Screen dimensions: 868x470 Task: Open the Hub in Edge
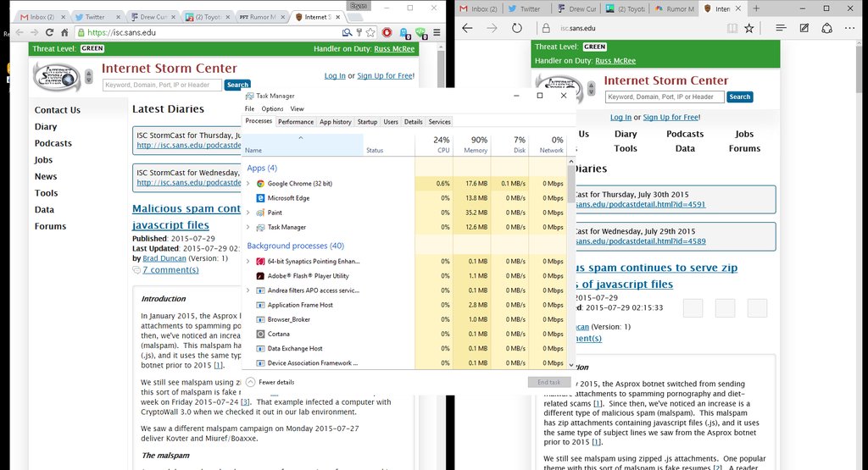(x=781, y=28)
